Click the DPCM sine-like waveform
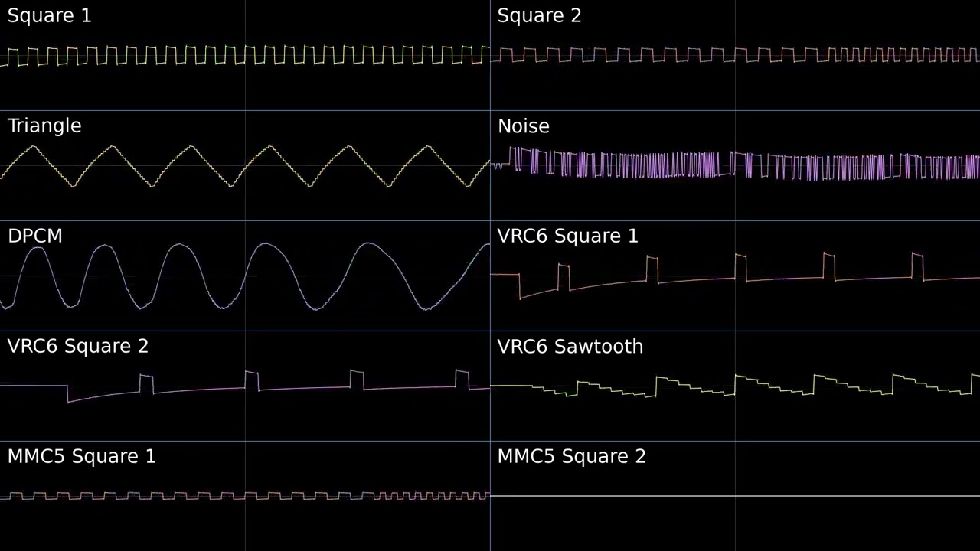The image size is (980, 551). (x=245, y=276)
